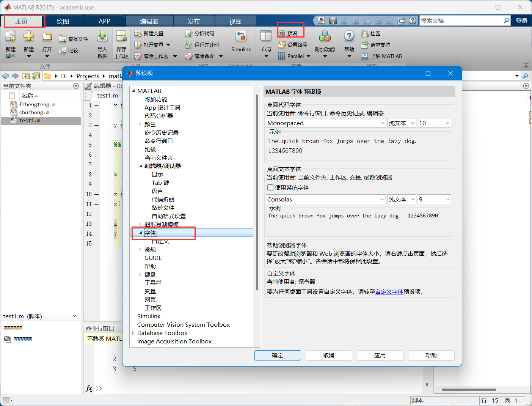Click Run and Time (运行并计时)
This screenshot has width=532, height=406.
202,45
